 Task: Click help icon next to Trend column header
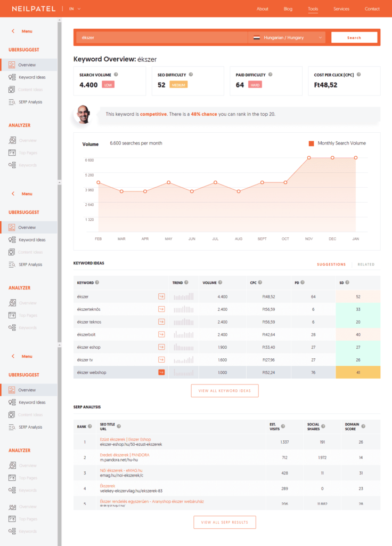coord(186,283)
